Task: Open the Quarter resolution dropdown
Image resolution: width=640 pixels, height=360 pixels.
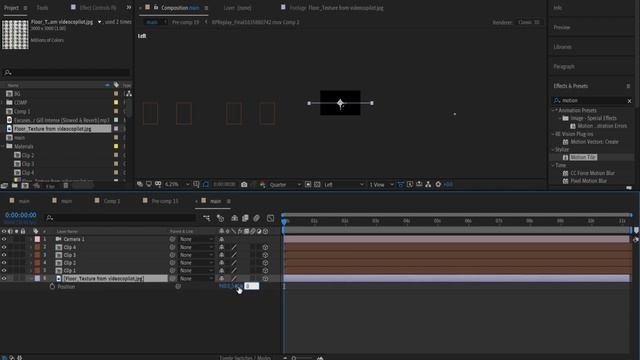Action: click(285, 184)
